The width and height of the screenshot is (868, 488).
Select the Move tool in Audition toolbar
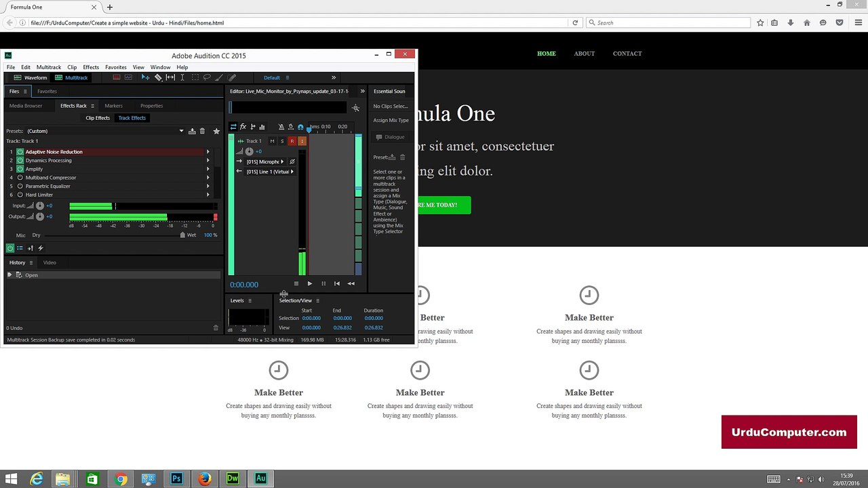coord(145,77)
